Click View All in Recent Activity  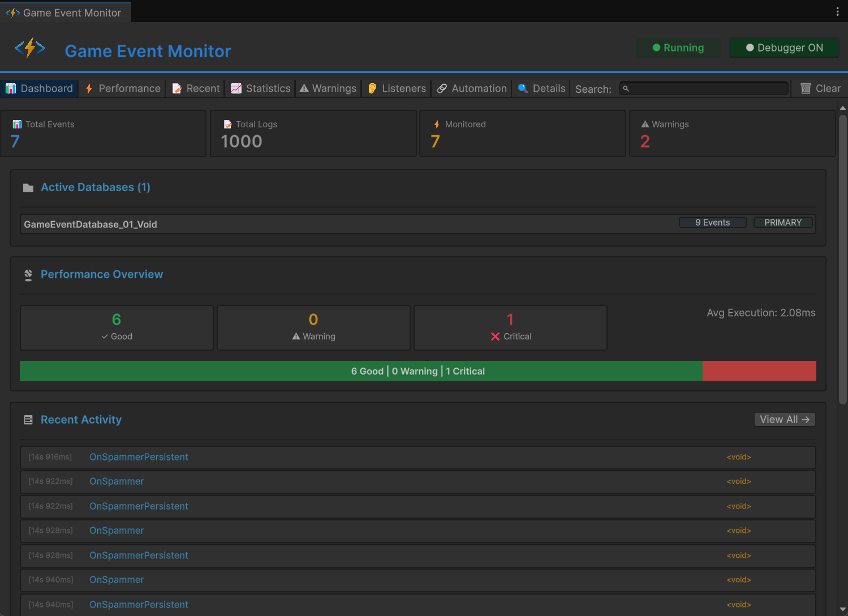784,419
